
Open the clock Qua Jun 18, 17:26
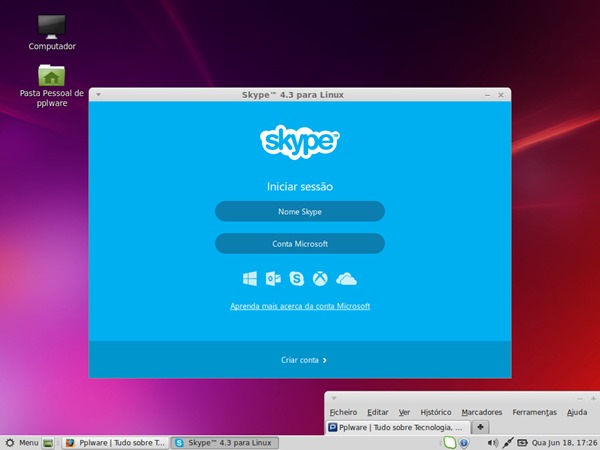(564, 443)
